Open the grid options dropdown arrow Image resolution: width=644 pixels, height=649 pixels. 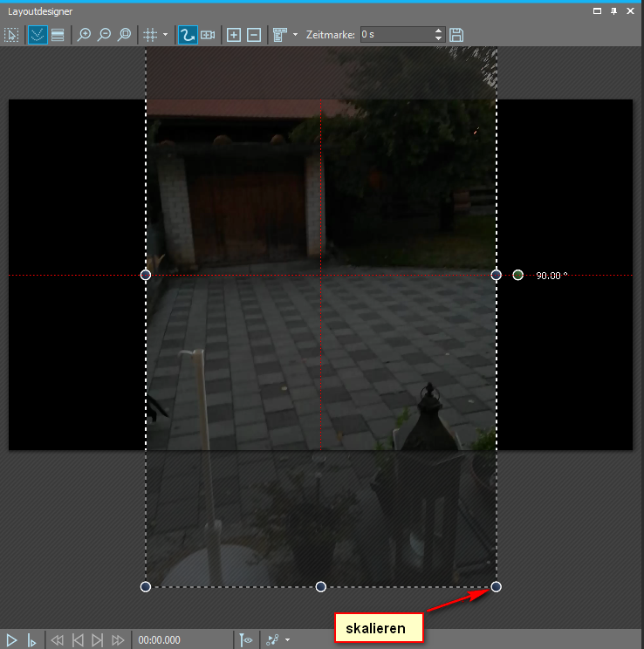[165, 35]
